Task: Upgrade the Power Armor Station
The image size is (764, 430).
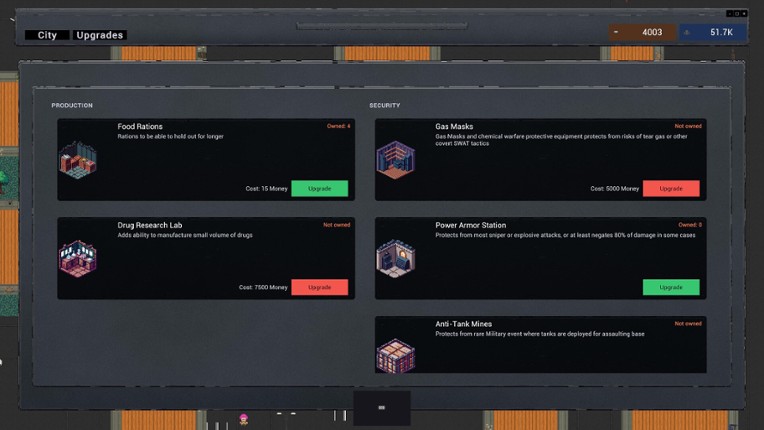Action: click(670, 287)
